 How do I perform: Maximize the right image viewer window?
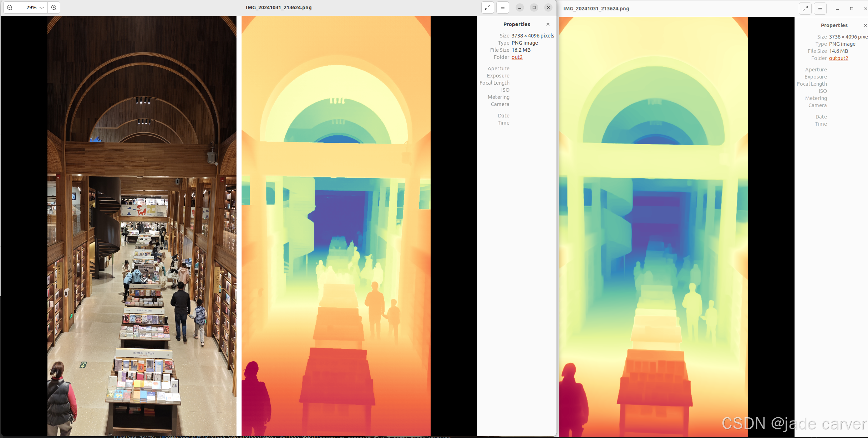pos(852,9)
